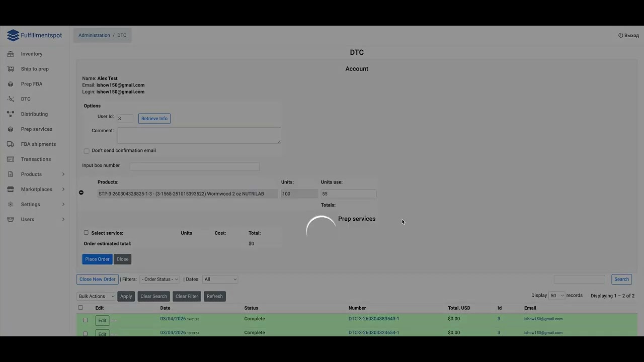Screen dimensions: 644x362
Task: Click the search text field
Action: pos(580,279)
